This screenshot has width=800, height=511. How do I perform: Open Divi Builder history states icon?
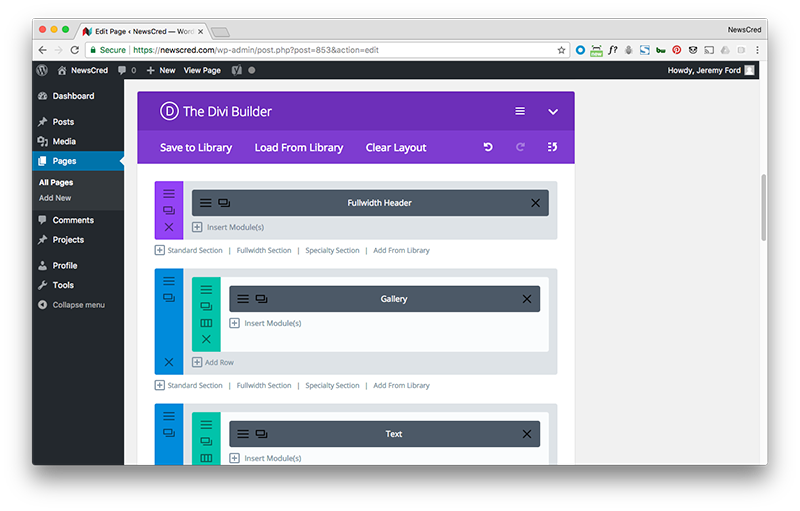(552, 147)
